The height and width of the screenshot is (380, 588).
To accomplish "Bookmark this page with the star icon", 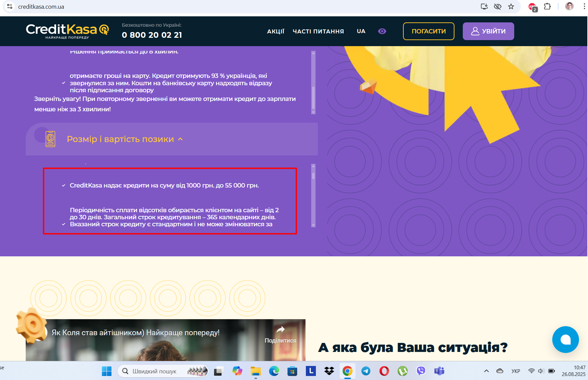I will click(511, 7).
